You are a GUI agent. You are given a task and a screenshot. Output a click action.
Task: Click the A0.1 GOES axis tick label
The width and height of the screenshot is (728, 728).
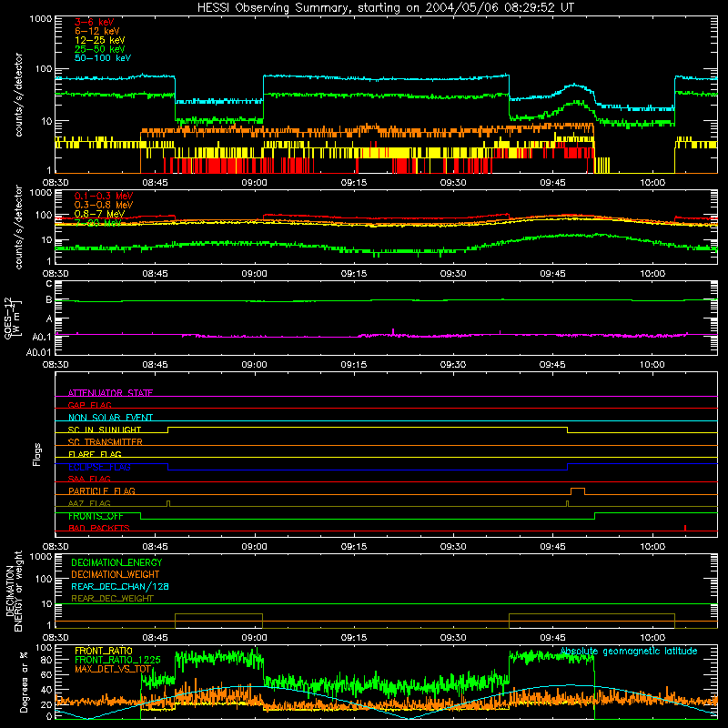coord(42,337)
